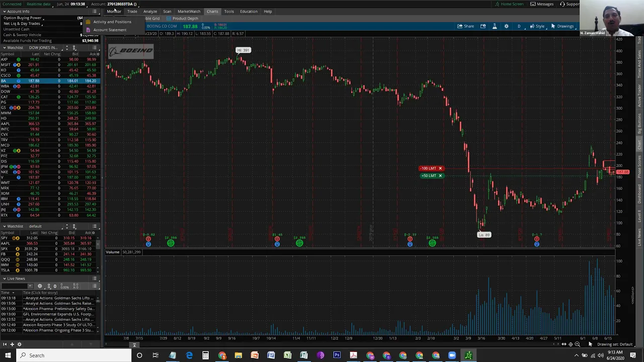Collapse the Live News panel
Screen dimensions: 644x362
[x=4, y=279]
